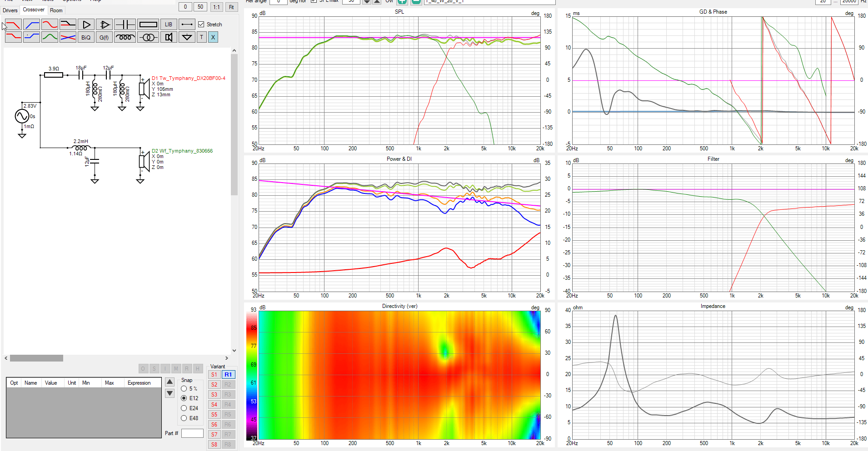Switch to the Drivers tab
Image resolution: width=868 pixels, height=451 pixels.
pyautogui.click(x=10, y=10)
